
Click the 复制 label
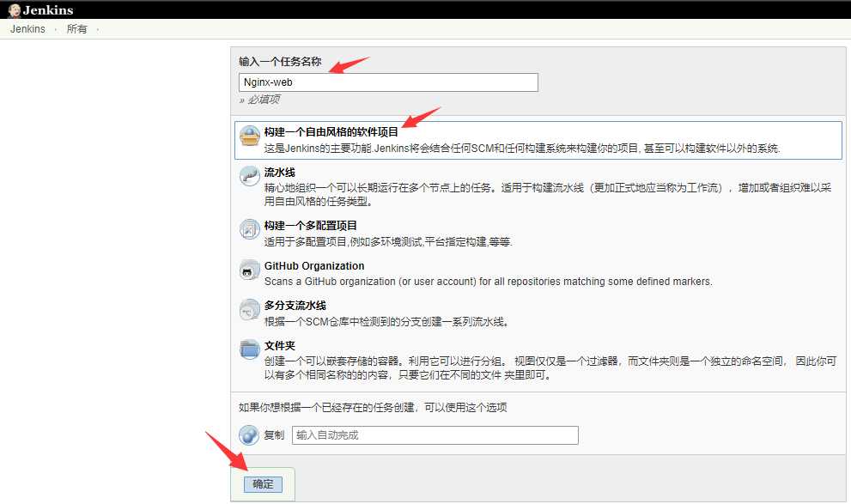click(274, 435)
